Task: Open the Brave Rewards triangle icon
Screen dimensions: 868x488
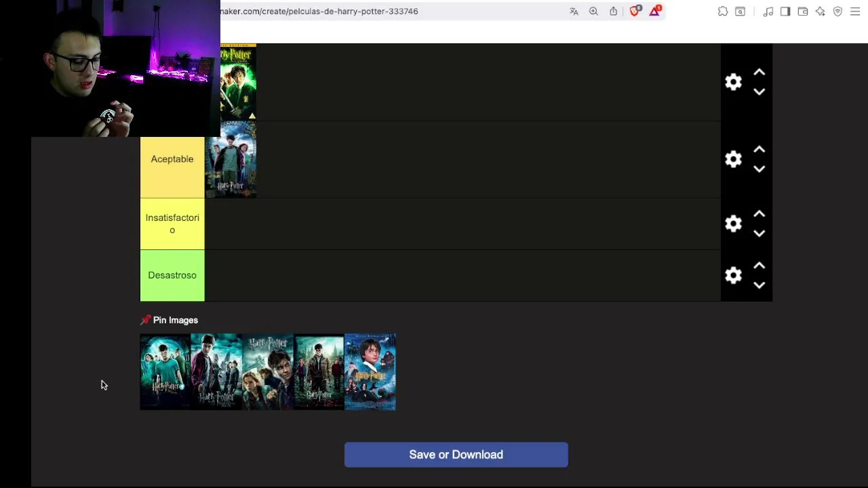Action: click(x=655, y=11)
